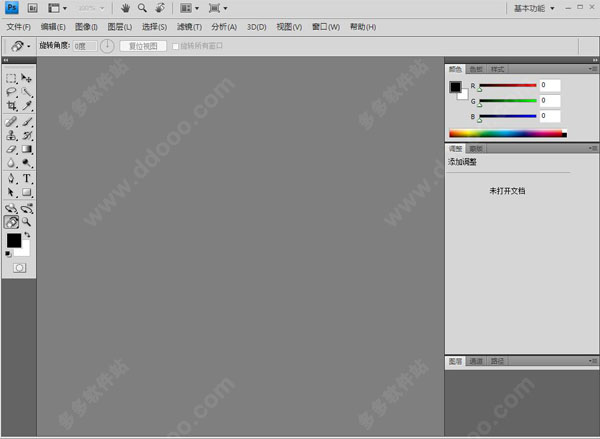Open the 基本功能 workspace switcher
The height and width of the screenshot is (439, 600).
[x=534, y=8]
